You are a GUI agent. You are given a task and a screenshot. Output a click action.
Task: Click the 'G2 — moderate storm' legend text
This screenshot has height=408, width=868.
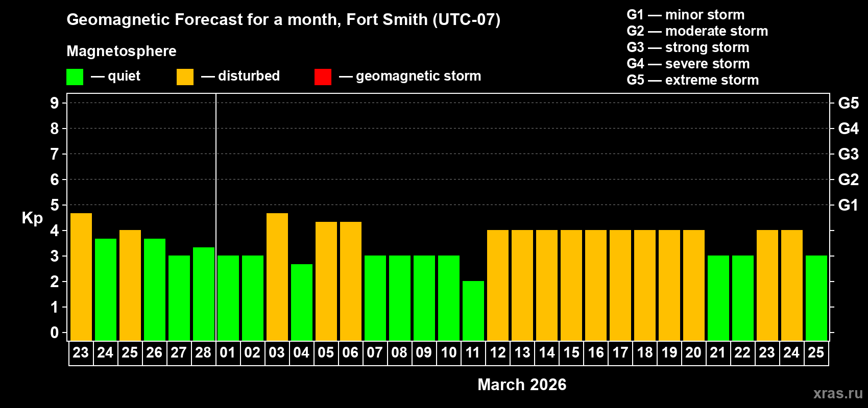point(697,31)
